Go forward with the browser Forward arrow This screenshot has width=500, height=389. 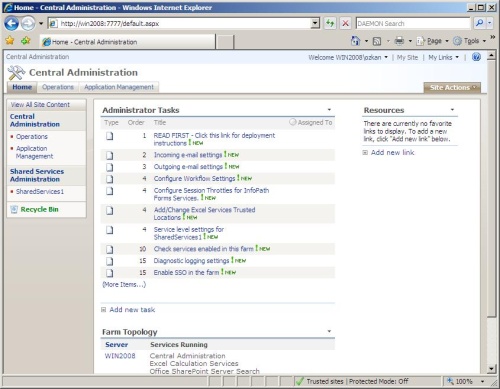(28, 23)
